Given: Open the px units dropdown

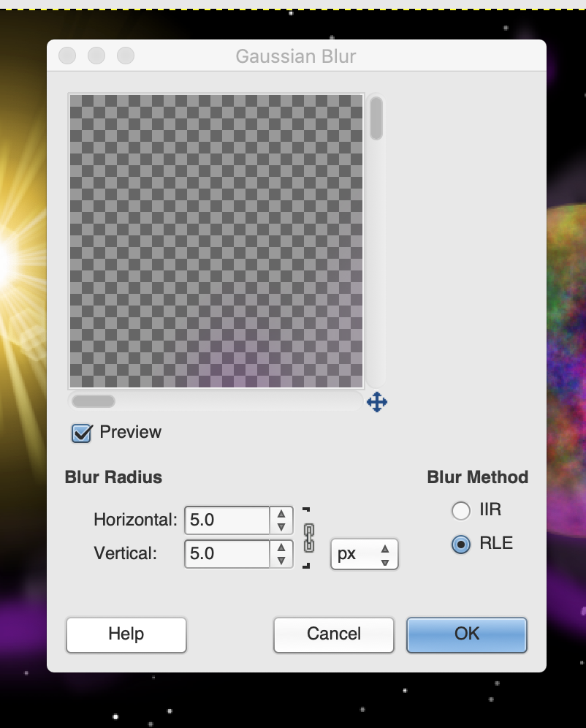Looking at the screenshot, I should pyautogui.click(x=364, y=554).
